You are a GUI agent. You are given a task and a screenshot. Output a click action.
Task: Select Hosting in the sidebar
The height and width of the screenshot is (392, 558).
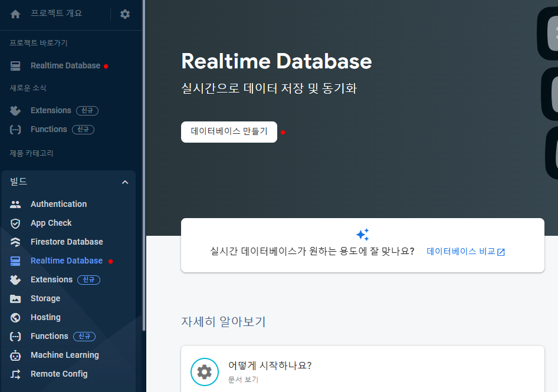(x=45, y=317)
